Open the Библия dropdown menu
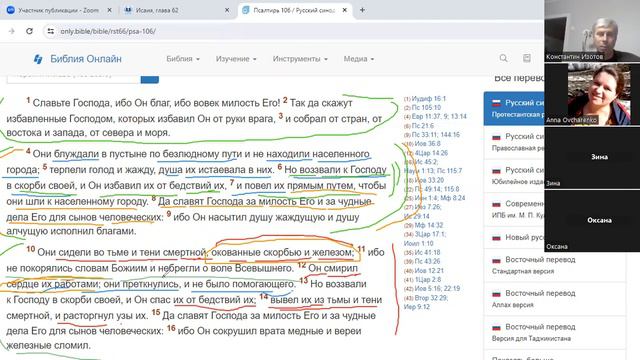Screen dimensions: 640x360 (x=183, y=59)
